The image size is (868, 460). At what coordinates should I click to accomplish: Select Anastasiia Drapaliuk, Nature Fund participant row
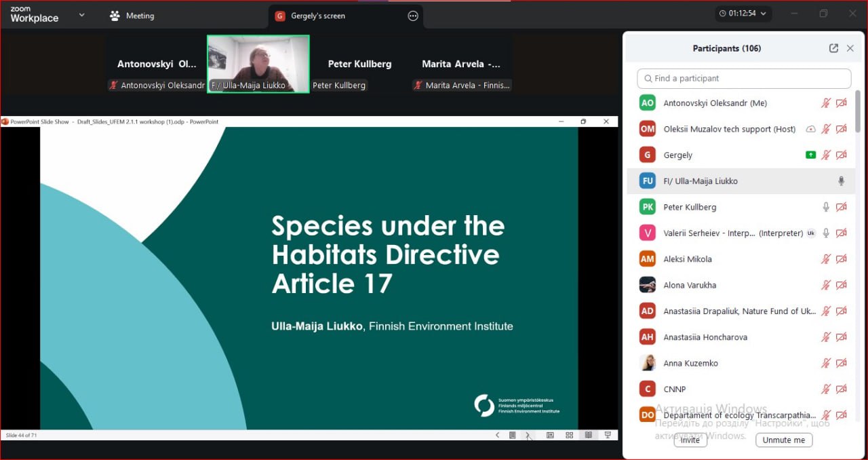pyautogui.click(x=741, y=311)
